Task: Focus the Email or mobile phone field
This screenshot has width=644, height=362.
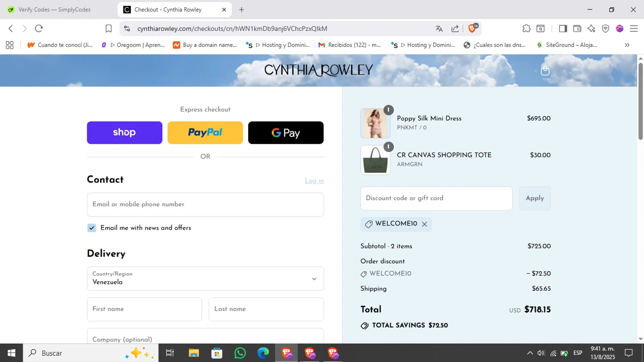Action: click(x=205, y=205)
